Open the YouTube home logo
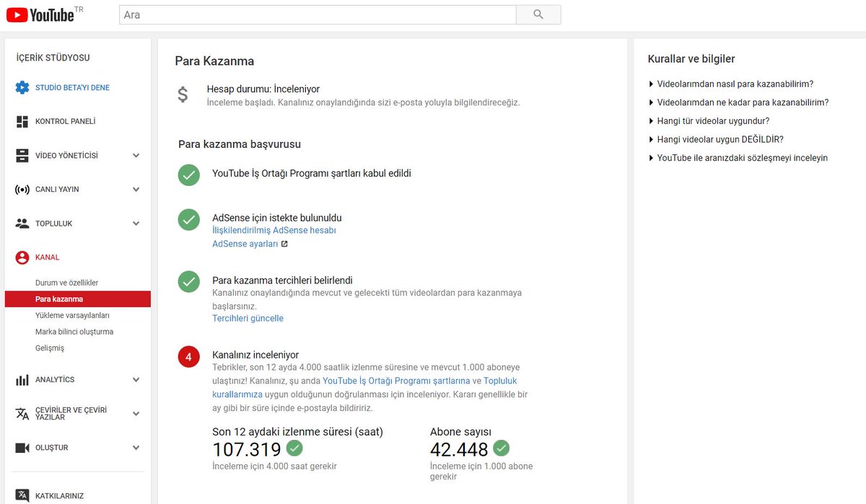Viewport: 866px width, 504px height. click(x=39, y=14)
